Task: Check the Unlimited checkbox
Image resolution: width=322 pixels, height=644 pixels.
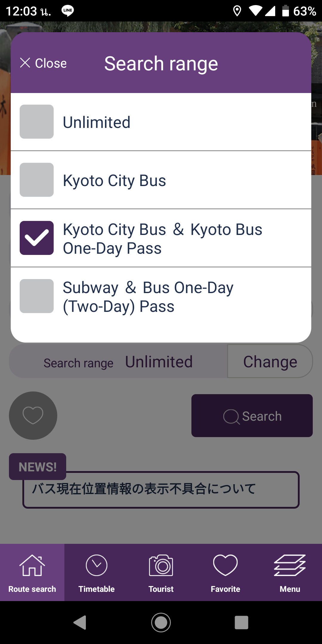Action: pos(37,122)
